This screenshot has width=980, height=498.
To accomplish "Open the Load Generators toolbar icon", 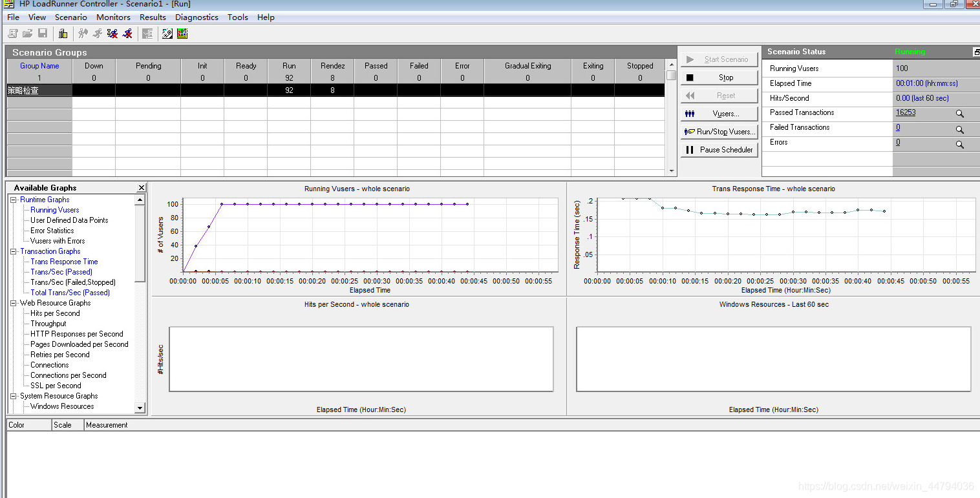I will point(63,34).
